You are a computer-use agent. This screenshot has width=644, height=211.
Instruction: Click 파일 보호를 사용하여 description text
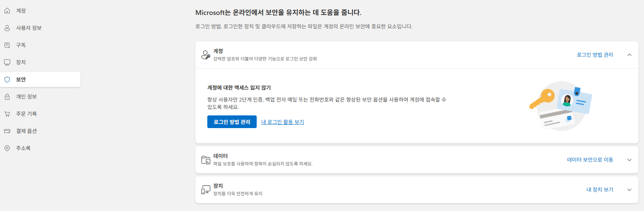click(263, 164)
